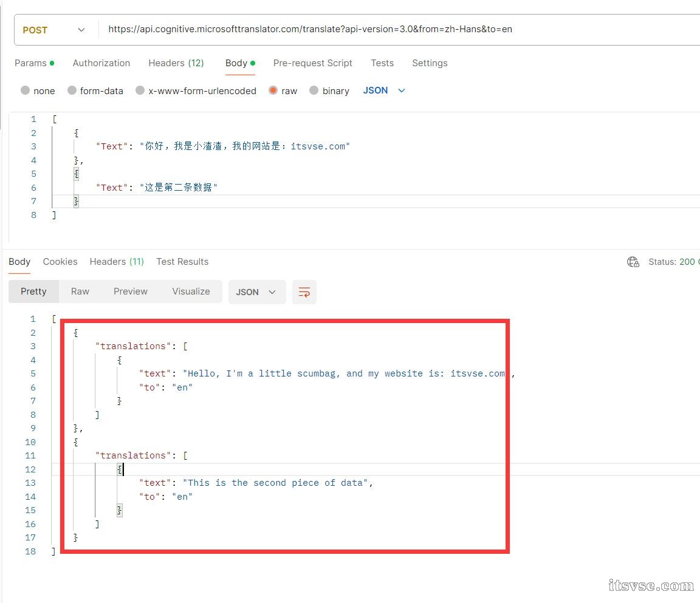This screenshot has height=603, width=700.
Task: Open the POST method dropdown
Action: pyautogui.click(x=53, y=30)
